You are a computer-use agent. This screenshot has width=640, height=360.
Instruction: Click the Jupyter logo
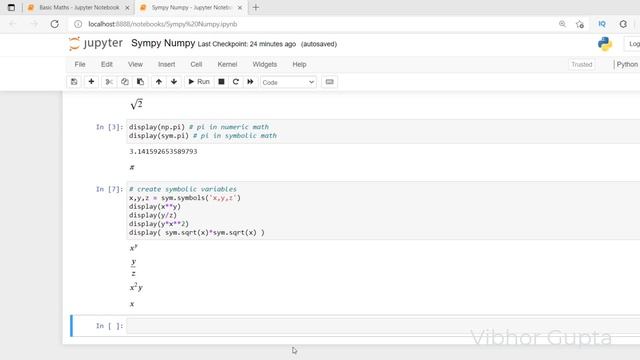point(96,43)
